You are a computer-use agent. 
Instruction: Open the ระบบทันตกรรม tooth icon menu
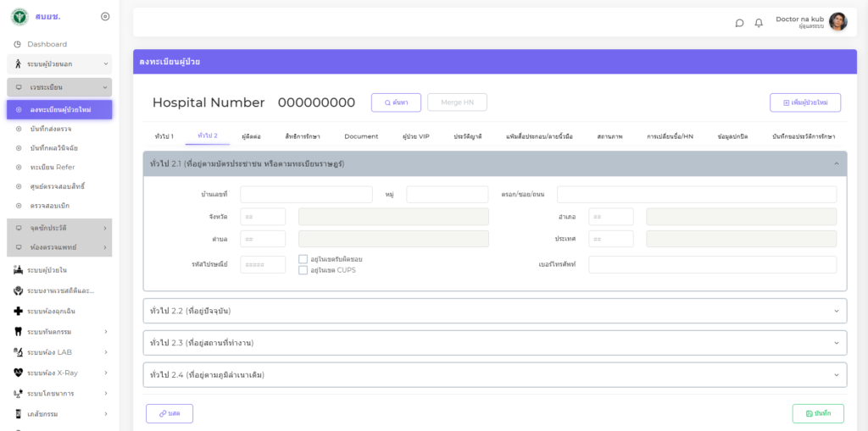pos(18,332)
